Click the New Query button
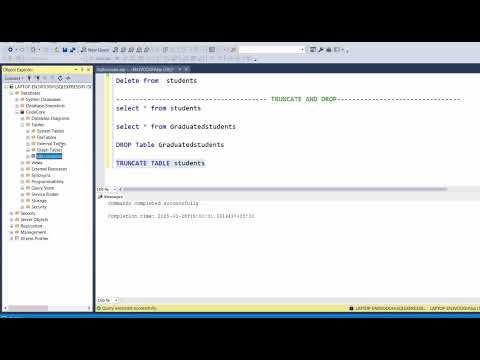 click(95, 50)
